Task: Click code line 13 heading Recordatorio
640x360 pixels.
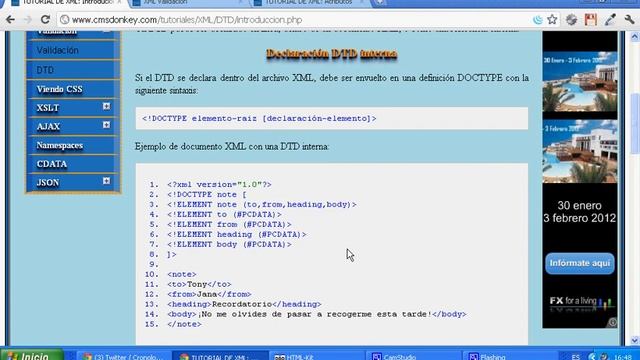Action: [x=244, y=304]
